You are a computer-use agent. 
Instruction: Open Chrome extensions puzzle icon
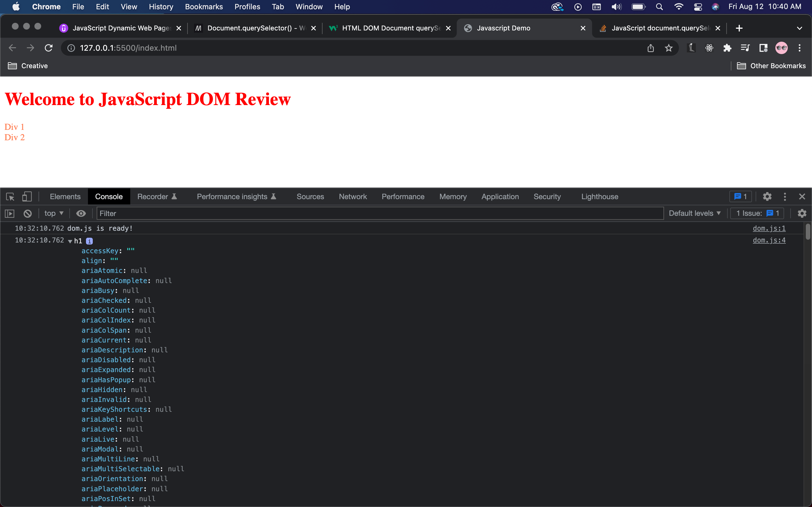pyautogui.click(x=727, y=48)
